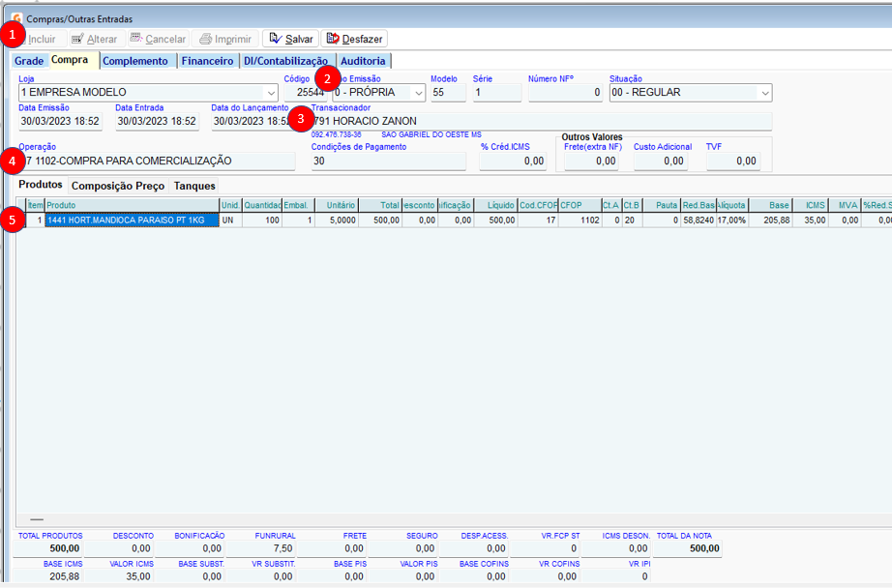Click the Red.Base cell 58,8240
Screen dimensions: 892x588
pyautogui.click(x=698, y=220)
